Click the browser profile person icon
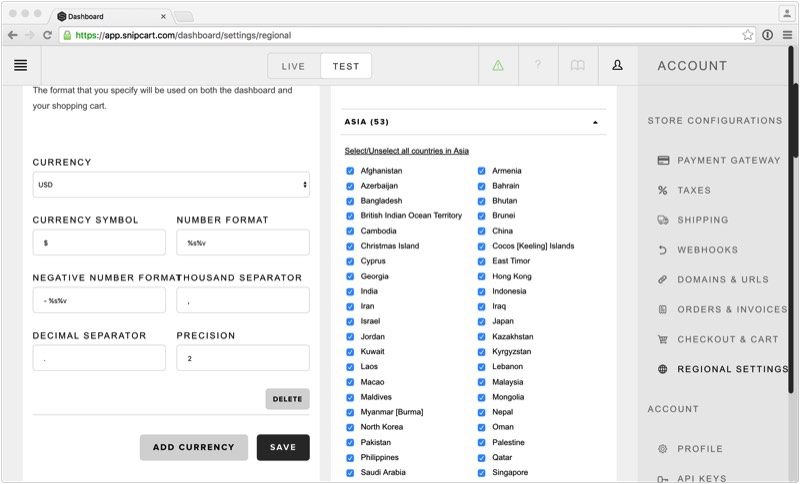The width and height of the screenshot is (800, 484). tap(786, 14)
